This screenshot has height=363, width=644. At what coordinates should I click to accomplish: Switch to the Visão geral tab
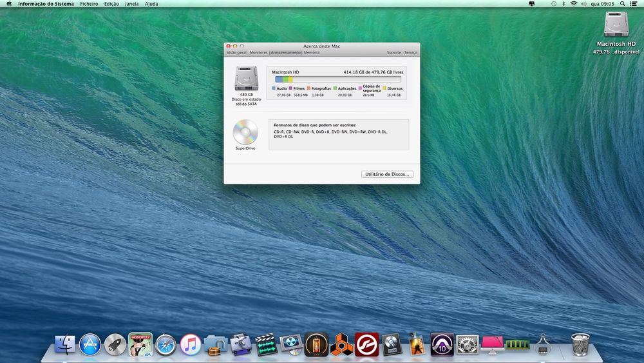[x=236, y=53]
